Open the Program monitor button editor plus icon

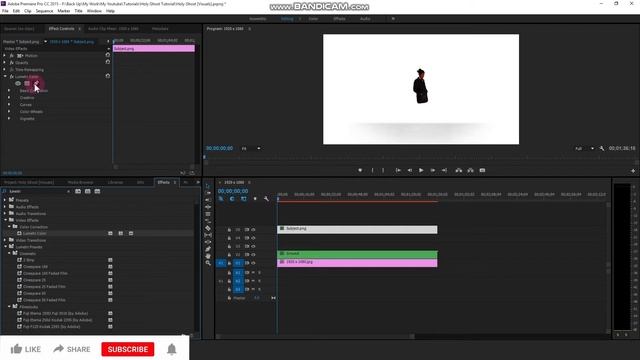[x=633, y=171]
